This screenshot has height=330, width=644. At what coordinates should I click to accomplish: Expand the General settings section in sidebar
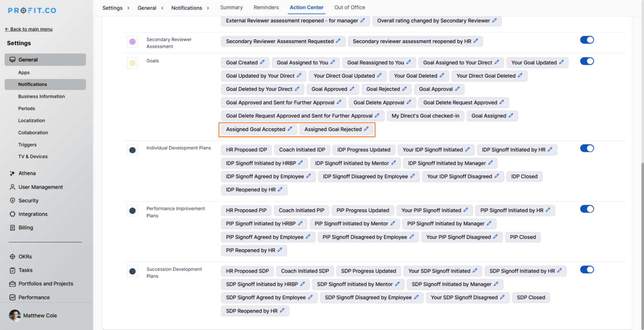[45, 60]
